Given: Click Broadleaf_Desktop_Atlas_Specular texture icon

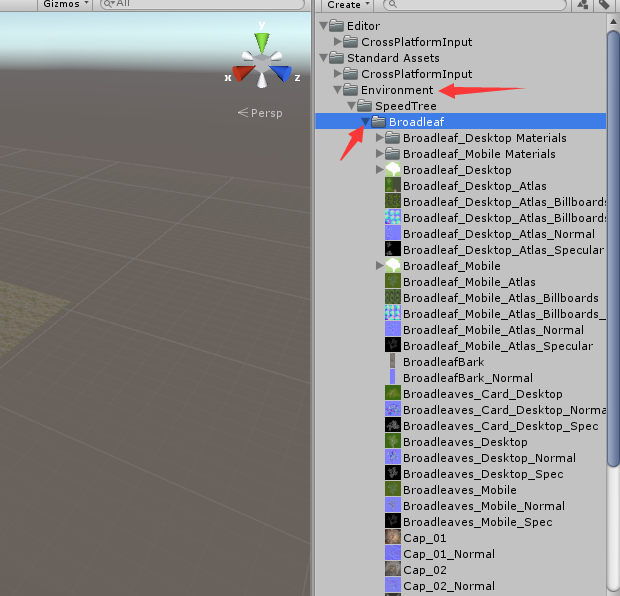Looking at the screenshot, I should [393, 249].
